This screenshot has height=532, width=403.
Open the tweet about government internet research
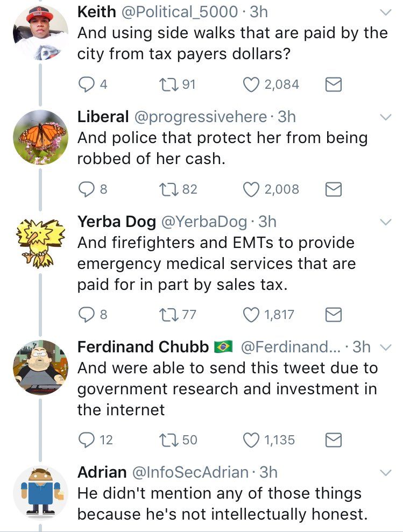[x=227, y=389]
